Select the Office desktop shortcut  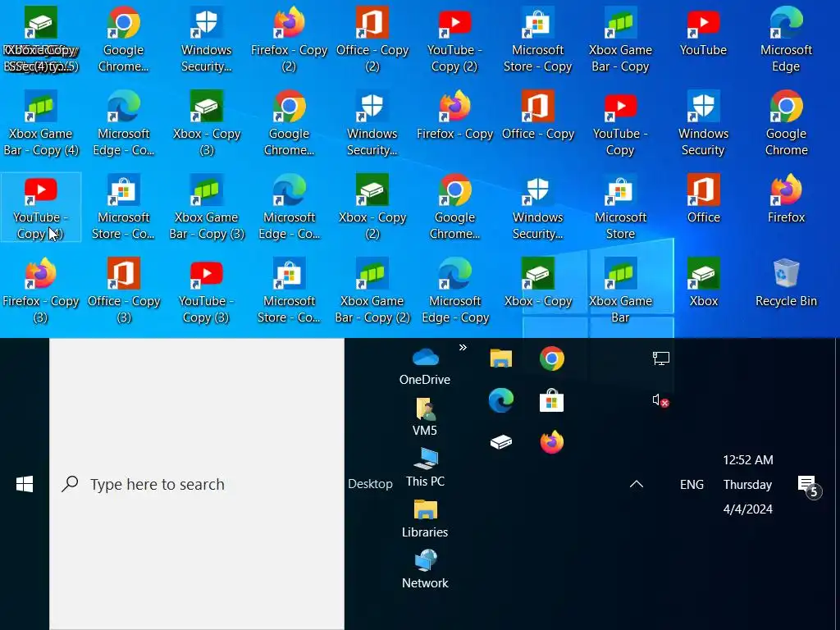click(703, 199)
